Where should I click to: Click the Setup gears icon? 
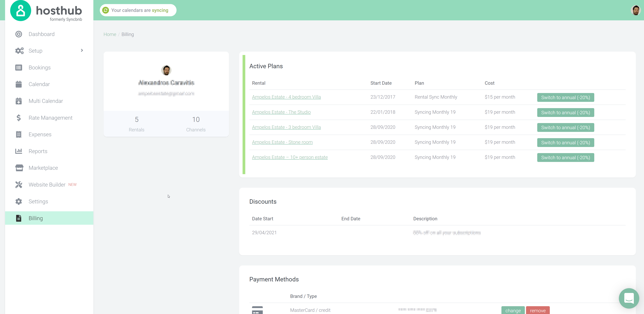pyautogui.click(x=19, y=51)
